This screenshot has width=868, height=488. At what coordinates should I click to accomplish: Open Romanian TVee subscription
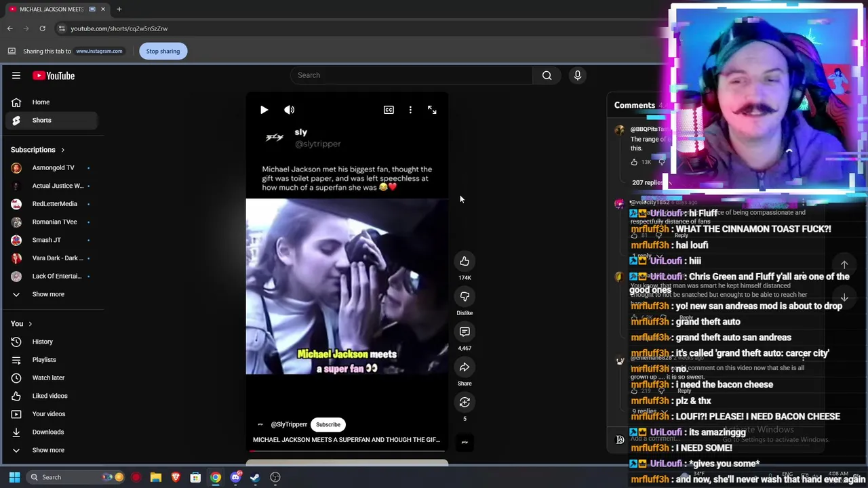pyautogui.click(x=52, y=222)
